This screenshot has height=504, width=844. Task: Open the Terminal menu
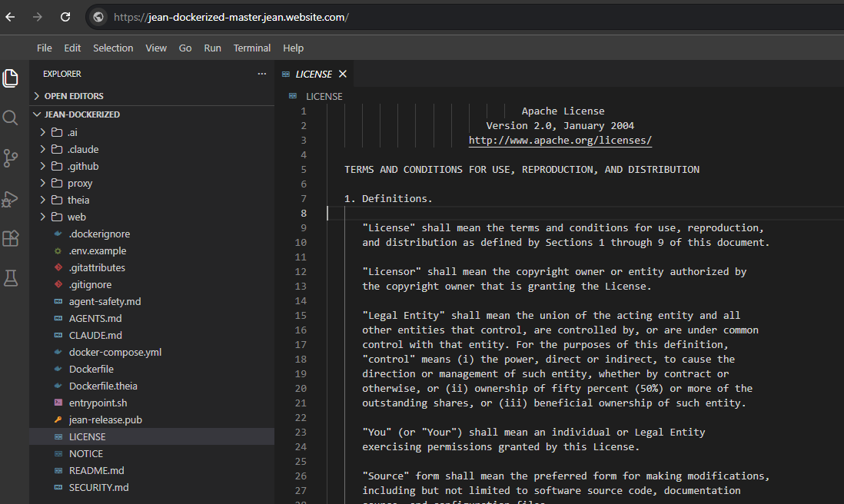(x=252, y=48)
